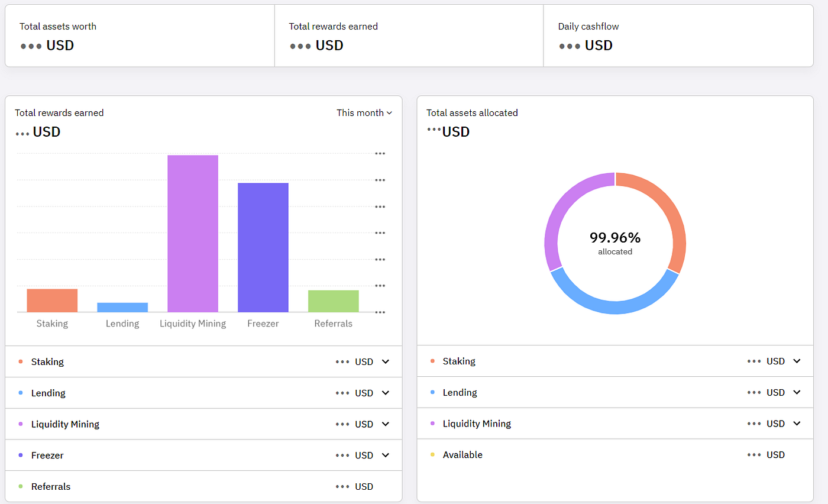The height and width of the screenshot is (504, 828).
Task: Click the 'Available' label in allocated list
Action: tap(462, 455)
